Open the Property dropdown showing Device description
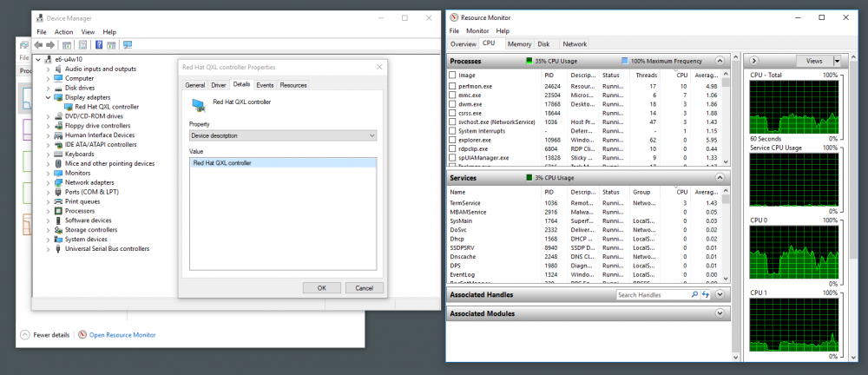 point(283,135)
